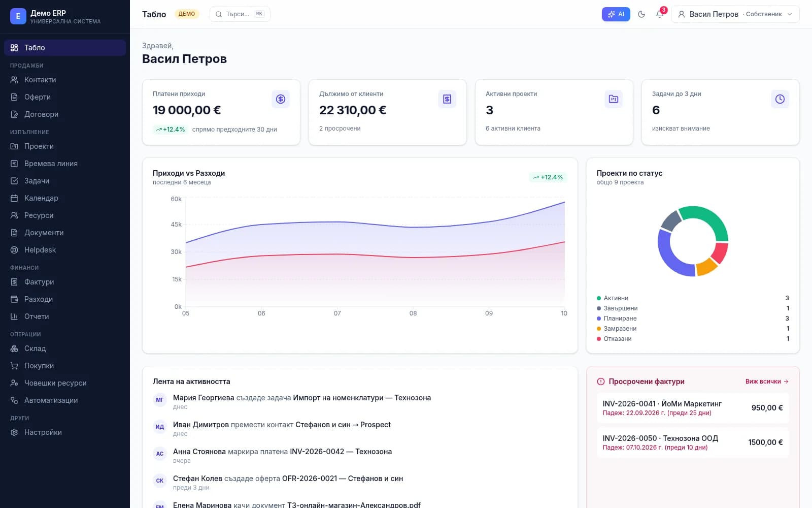This screenshot has height=508, width=812.
Task: Click the Календар sidebar icon
Action: click(14, 198)
